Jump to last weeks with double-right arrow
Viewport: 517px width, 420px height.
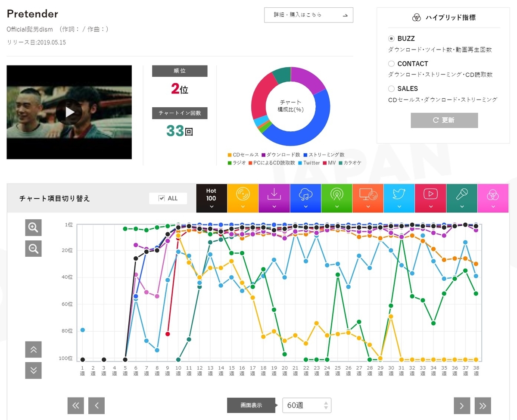coord(483,405)
